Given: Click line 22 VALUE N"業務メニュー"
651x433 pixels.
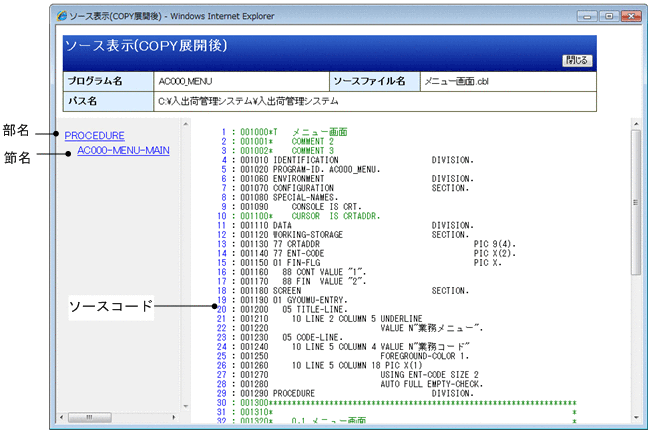Looking at the screenshot, I should click(x=432, y=328).
